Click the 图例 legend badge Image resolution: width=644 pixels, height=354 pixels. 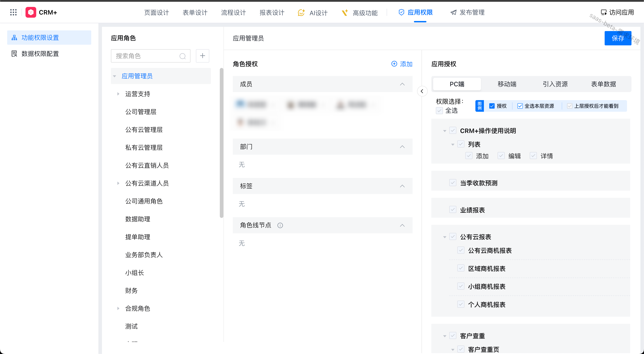tap(479, 106)
